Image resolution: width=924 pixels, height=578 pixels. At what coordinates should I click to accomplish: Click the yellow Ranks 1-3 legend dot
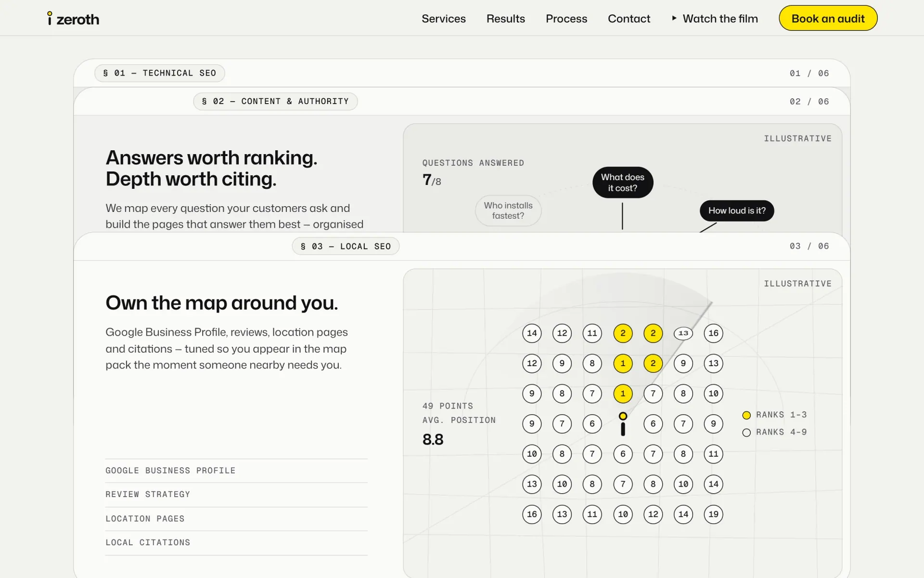coord(746,415)
